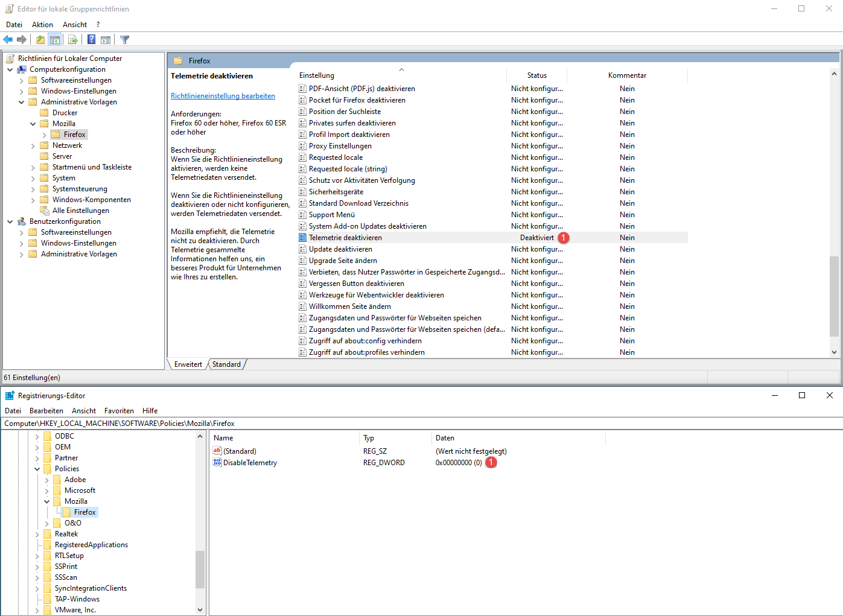Open Help via the blue question mark icon
This screenshot has height=616, width=843.
coord(91,40)
